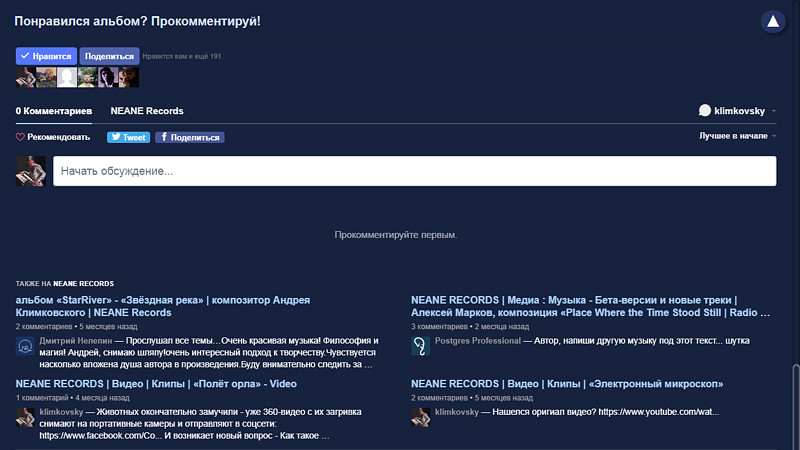Click your avatar beside the comment box
This screenshot has height=450, width=800.
tap(31, 171)
